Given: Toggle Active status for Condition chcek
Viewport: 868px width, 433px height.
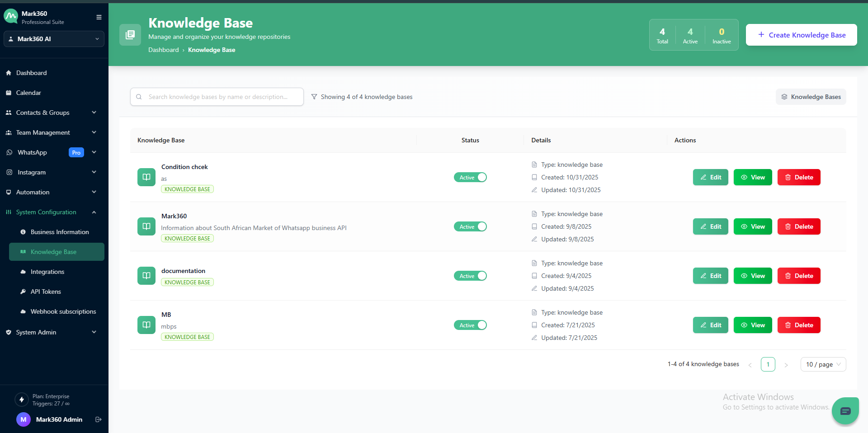Looking at the screenshot, I should click(x=470, y=177).
